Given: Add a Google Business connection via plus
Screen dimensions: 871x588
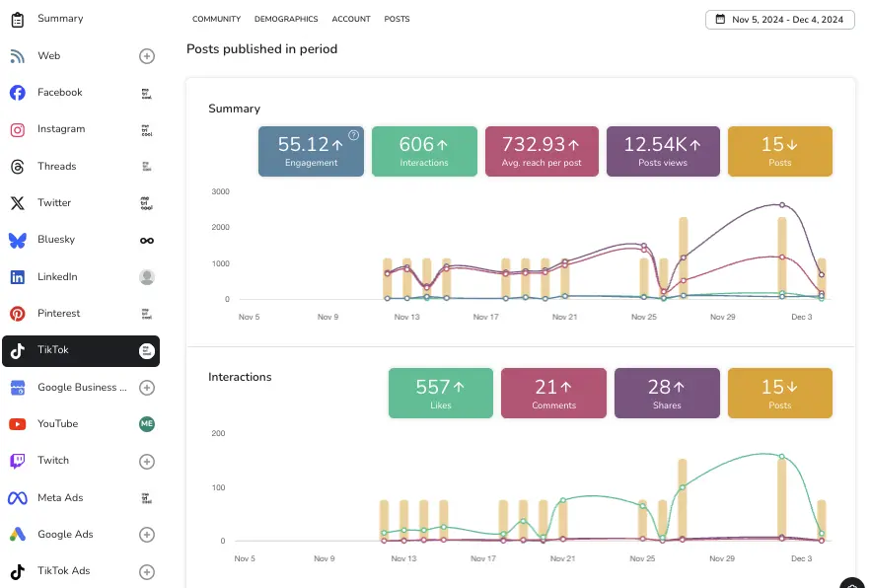Looking at the screenshot, I should coord(147,388).
